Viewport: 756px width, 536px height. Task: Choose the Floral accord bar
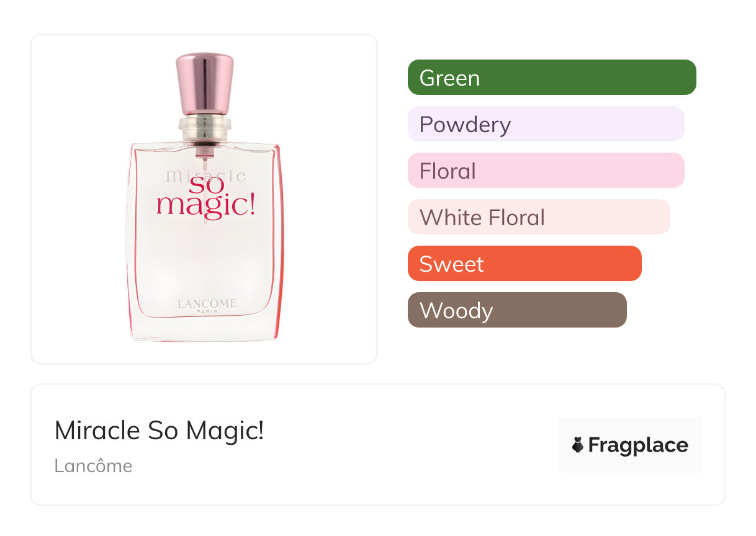[546, 171]
